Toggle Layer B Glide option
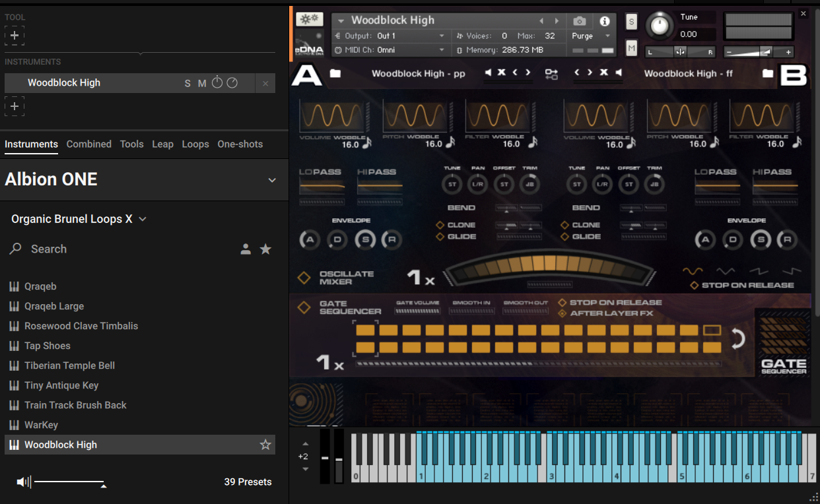 pyautogui.click(x=564, y=236)
